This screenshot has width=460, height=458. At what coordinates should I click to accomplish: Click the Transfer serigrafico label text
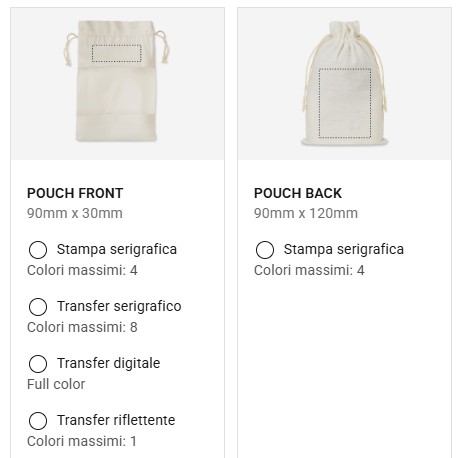click(119, 306)
